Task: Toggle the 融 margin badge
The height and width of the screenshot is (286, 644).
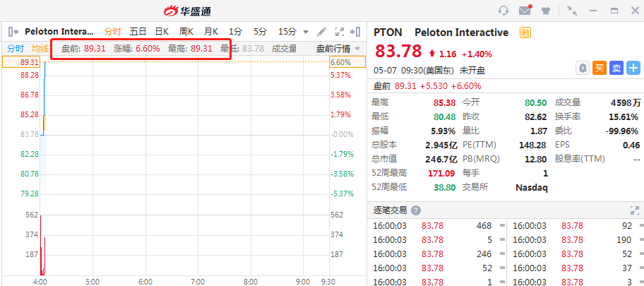Action: [525, 32]
